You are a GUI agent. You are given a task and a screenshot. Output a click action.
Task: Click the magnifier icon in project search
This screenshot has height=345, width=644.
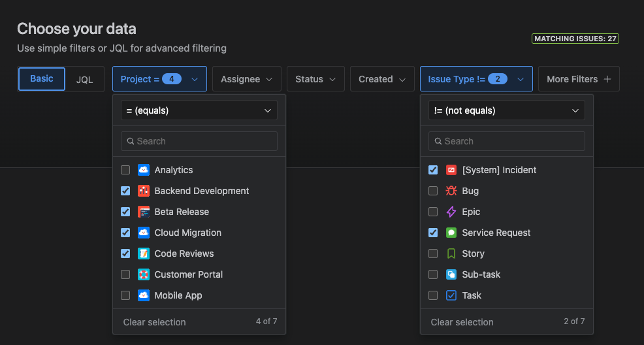coord(131,141)
